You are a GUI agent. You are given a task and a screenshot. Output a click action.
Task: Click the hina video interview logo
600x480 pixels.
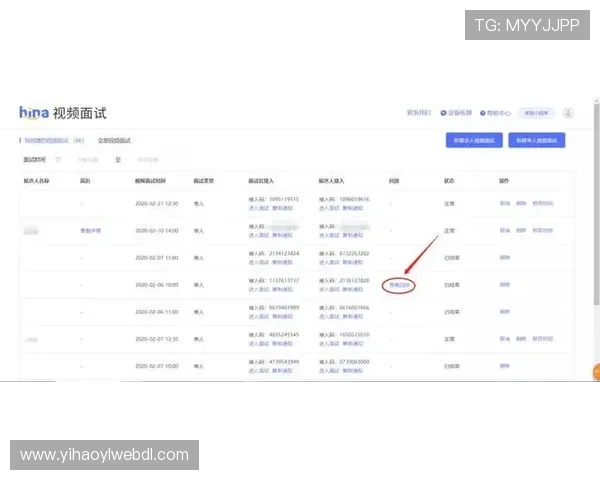coord(63,113)
